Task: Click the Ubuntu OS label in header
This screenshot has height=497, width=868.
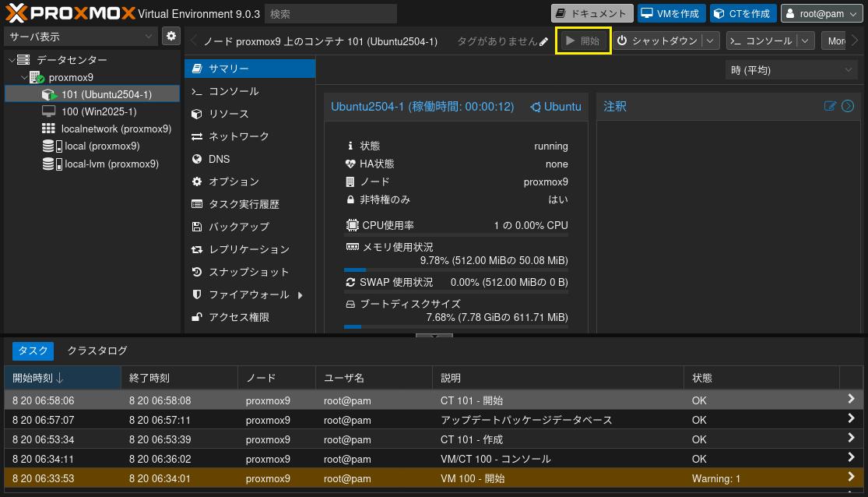Action: 556,107
